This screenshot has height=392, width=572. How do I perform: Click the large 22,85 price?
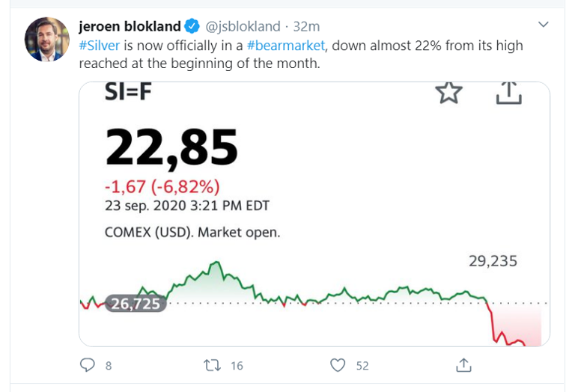(x=171, y=147)
